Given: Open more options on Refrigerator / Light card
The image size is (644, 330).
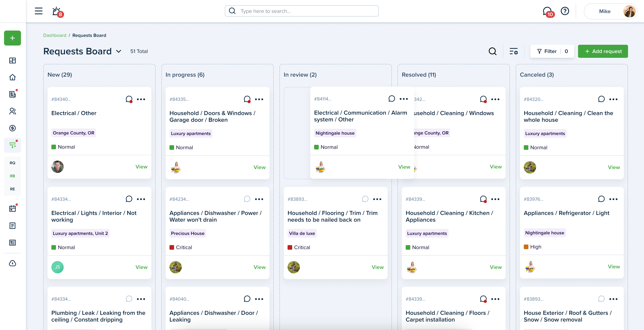Looking at the screenshot, I should coord(613,199).
